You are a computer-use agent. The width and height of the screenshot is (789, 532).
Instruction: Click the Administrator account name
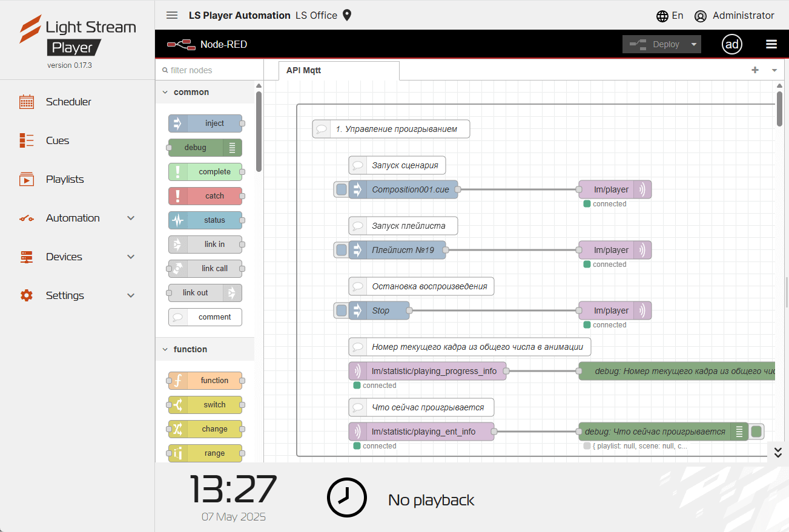pyautogui.click(x=744, y=16)
